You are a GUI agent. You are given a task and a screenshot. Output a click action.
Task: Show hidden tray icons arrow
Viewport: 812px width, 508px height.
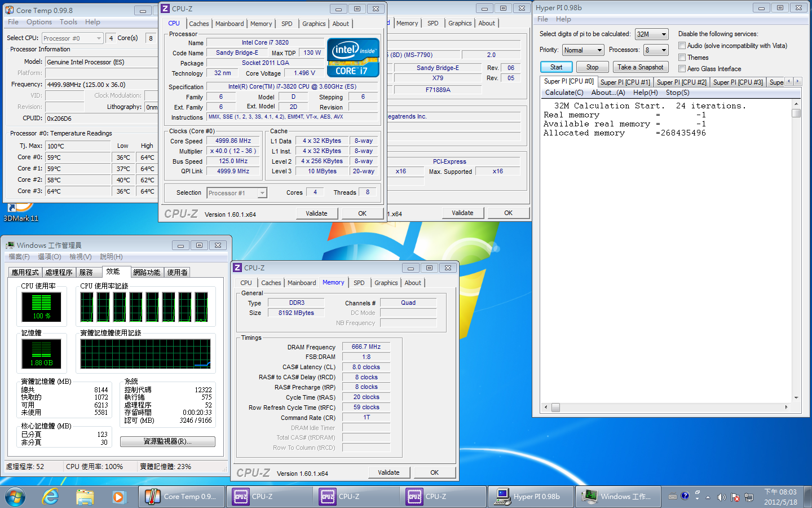[x=708, y=497]
